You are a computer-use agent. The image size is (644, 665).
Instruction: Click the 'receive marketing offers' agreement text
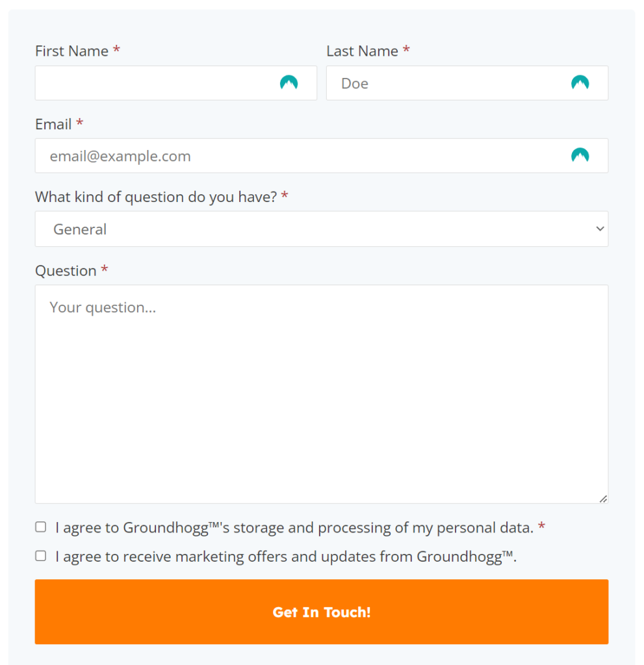tap(285, 557)
